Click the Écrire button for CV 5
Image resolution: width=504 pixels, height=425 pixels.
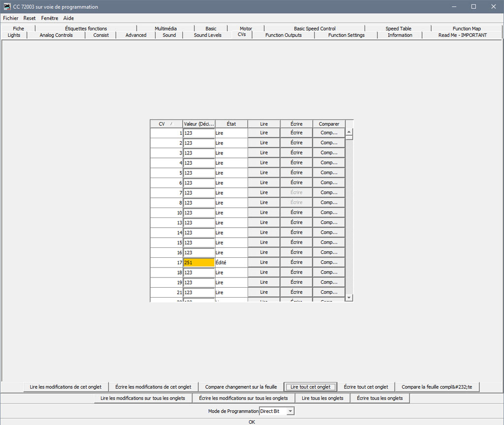296,173
